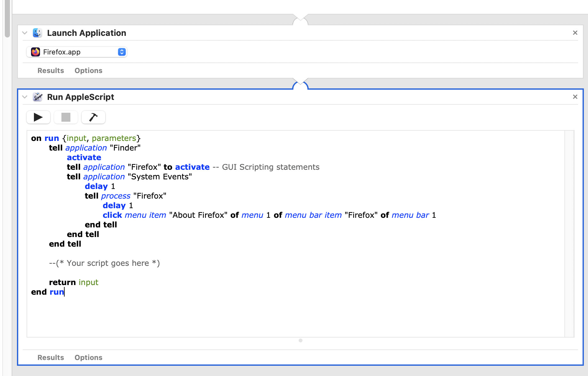Click the 'tell process "Firefox"' line
The image size is (588, 376).
coord(125,196)
